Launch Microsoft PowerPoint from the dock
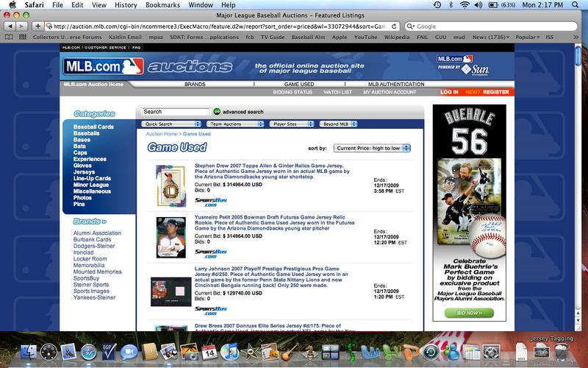The height and width of the screenshot is (368, 588). point(410,353)
